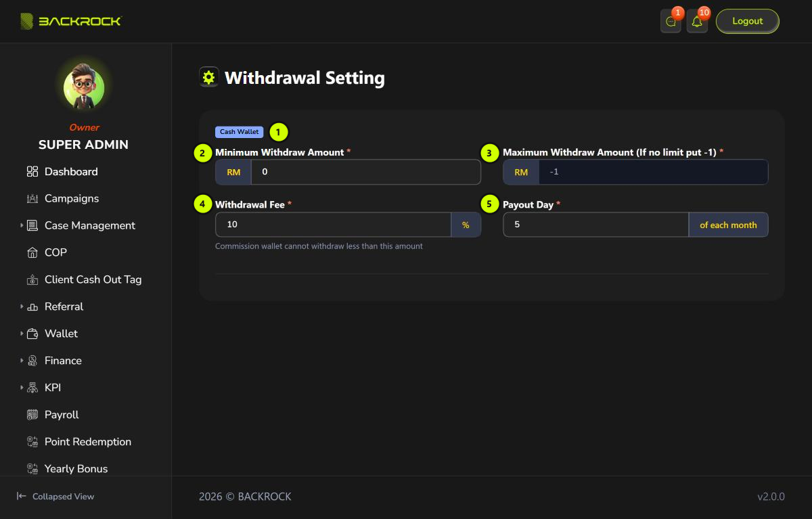Image resolution: width=812 pixels, height=519 pixels.
Task: Click the Finance icon
Action: pyautogui.click(x=32, y=361)
